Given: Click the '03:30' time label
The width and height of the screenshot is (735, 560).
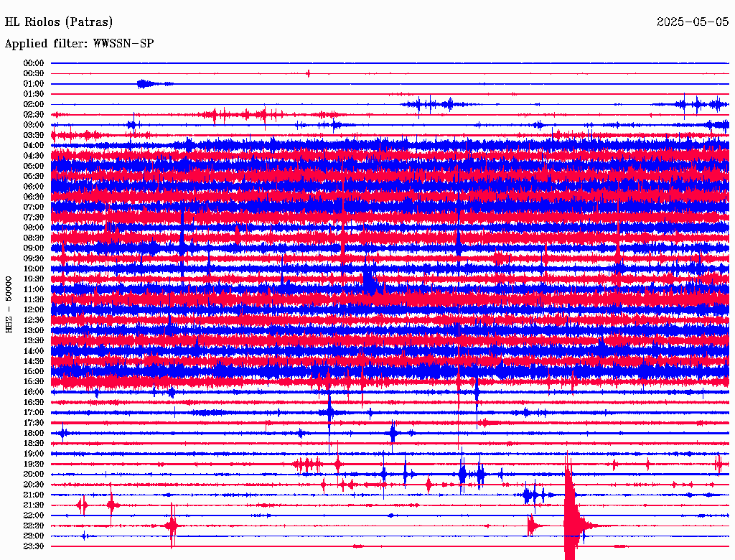Looking at the screenshot, I should click(x=34, y=136).
